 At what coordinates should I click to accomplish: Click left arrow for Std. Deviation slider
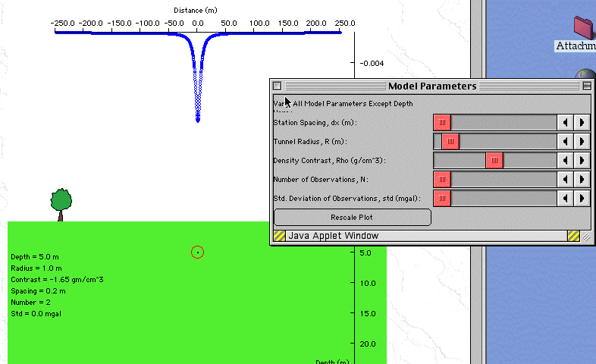pyautogui.click(x=565, y=198)
